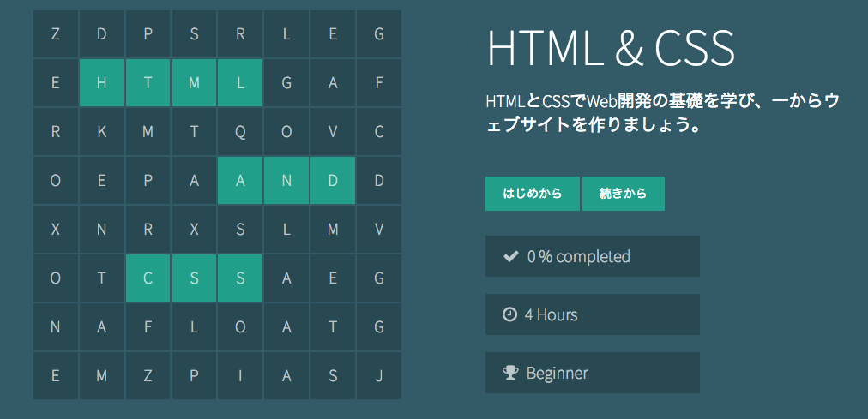
Task: Select the highlighted S tile adjacent to C
Action: pos(194,278)
